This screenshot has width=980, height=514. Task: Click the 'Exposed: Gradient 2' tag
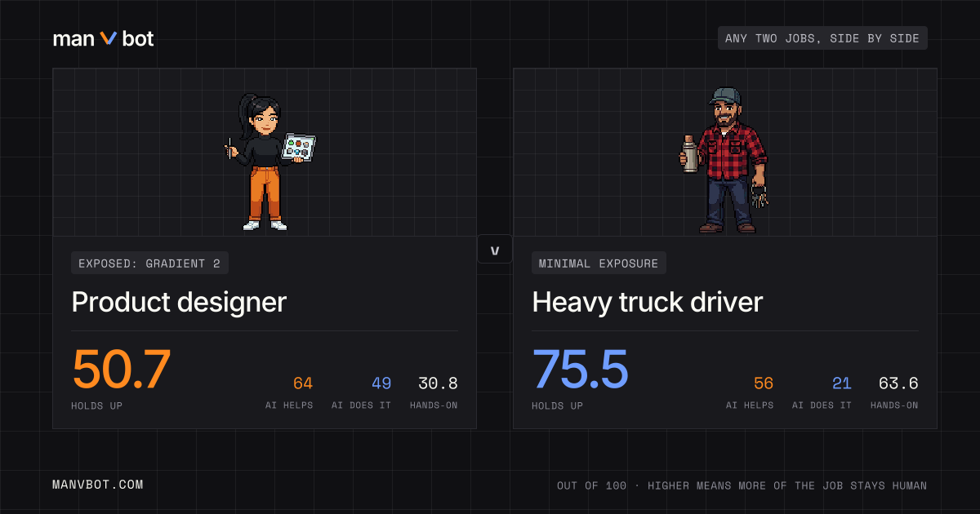(x=149, y=263)
